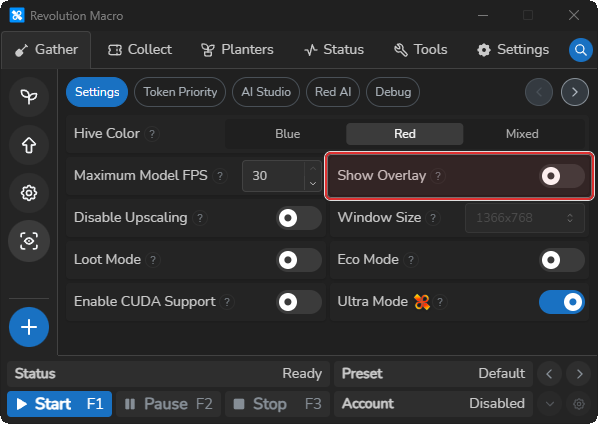
Task: Switch to the Tools tab
Action: pos(420,50)
